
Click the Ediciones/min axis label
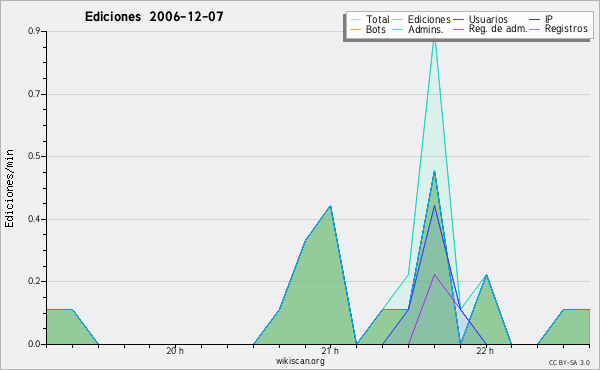tap(9, 188)
